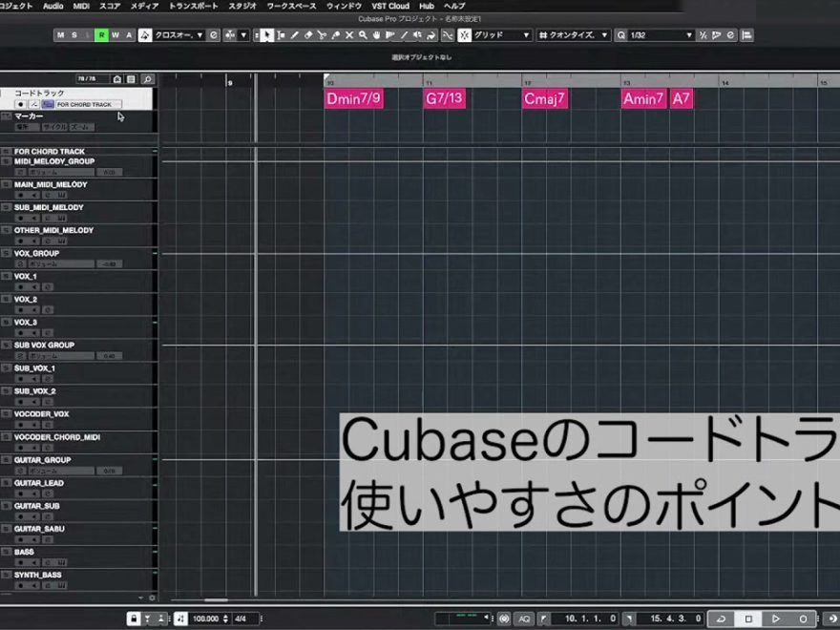Open the ヘルプ menu
The image size is (840, 630).
pos(454,6)
